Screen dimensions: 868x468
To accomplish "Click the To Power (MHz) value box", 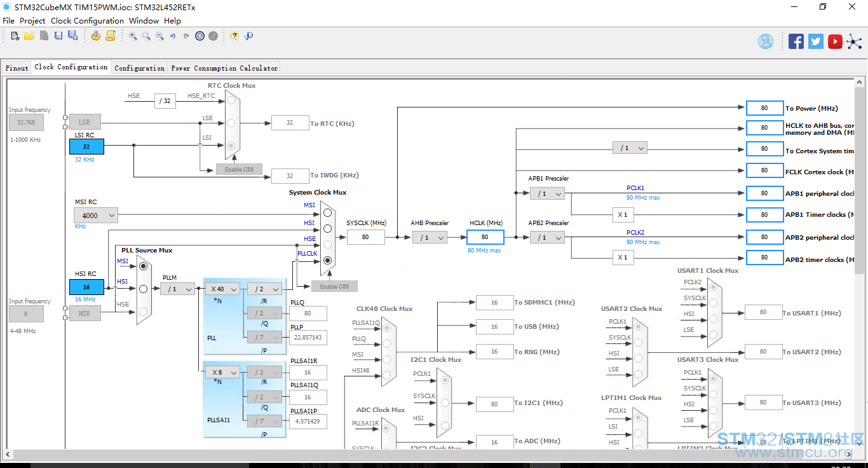I will pyautogui.click(x=764, y=108).
